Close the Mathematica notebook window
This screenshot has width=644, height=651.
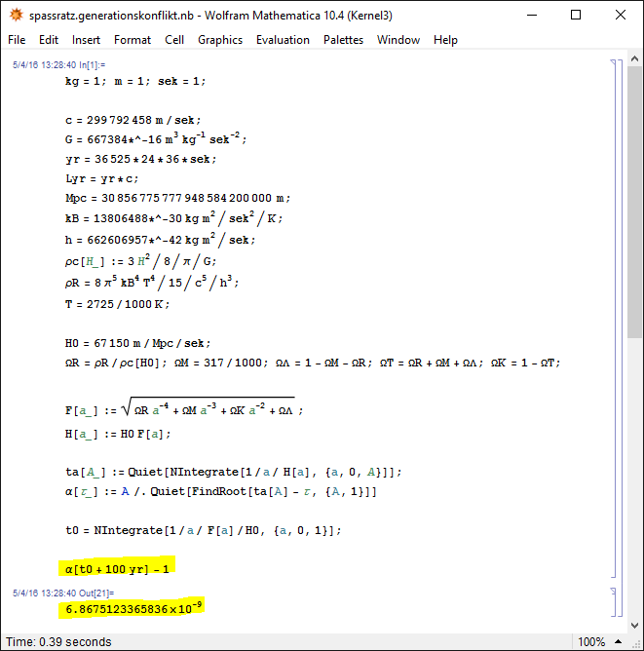coord(621,15)
